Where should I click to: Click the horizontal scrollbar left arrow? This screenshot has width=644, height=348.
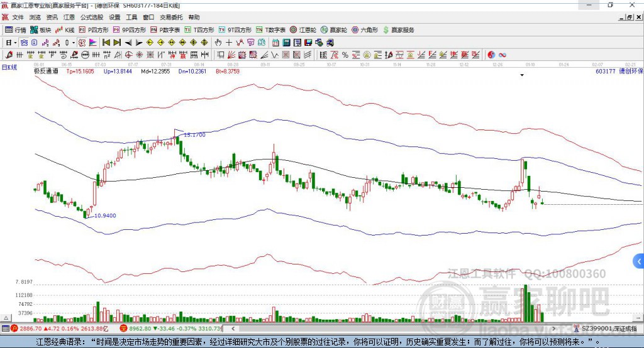click(233, 329)
